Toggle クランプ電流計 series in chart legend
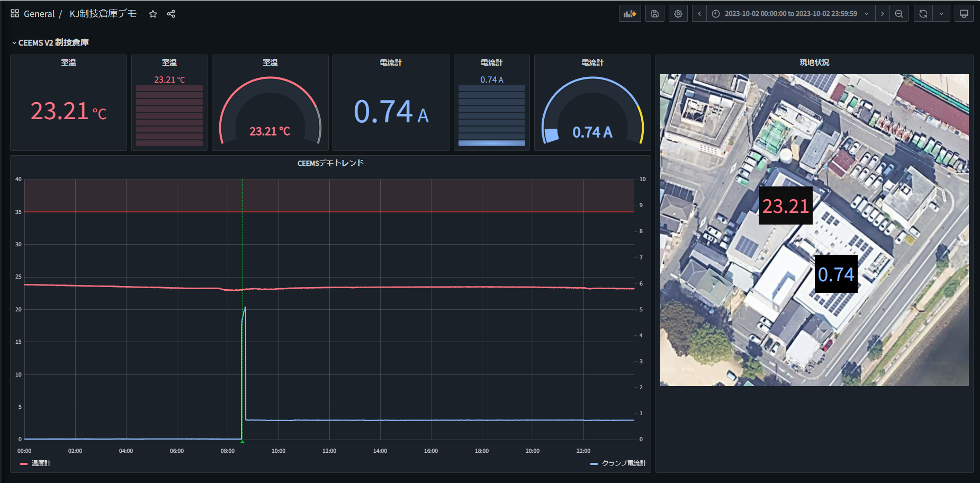 coord(624,463)
